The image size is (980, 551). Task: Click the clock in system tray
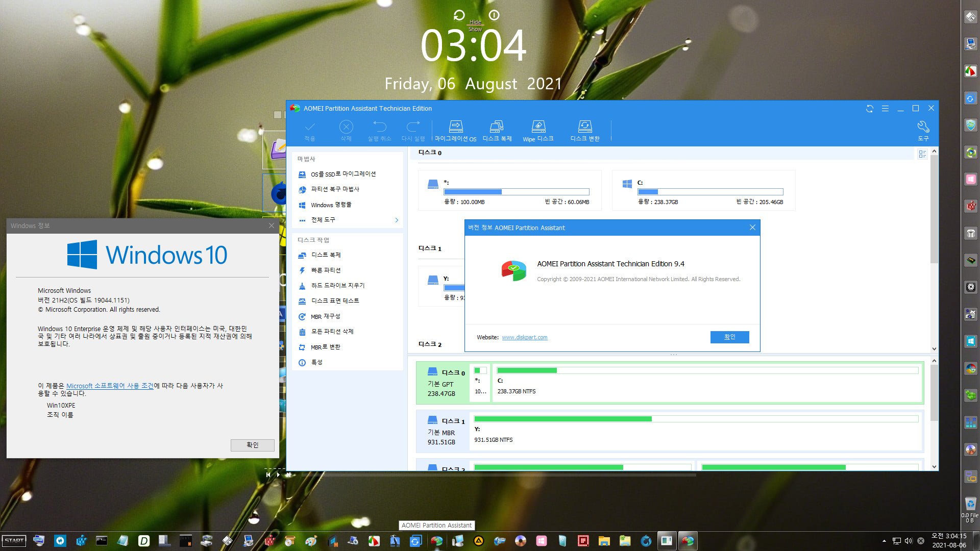click(949, 540)
